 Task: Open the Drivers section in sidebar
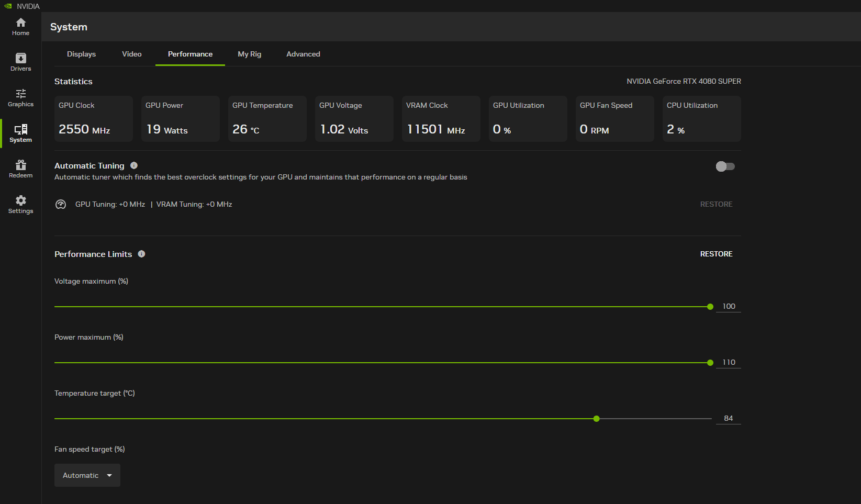pyautogui.click(x=20, y=62)
